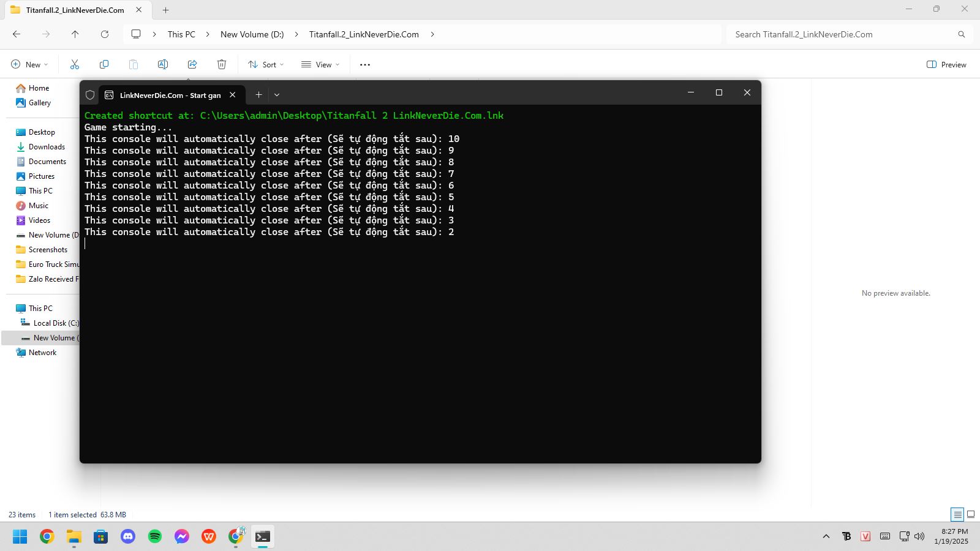Viewport: 980px width, 551px height.
Task: Open Spotify from the taskbar
Action: (x=155, y=537)
